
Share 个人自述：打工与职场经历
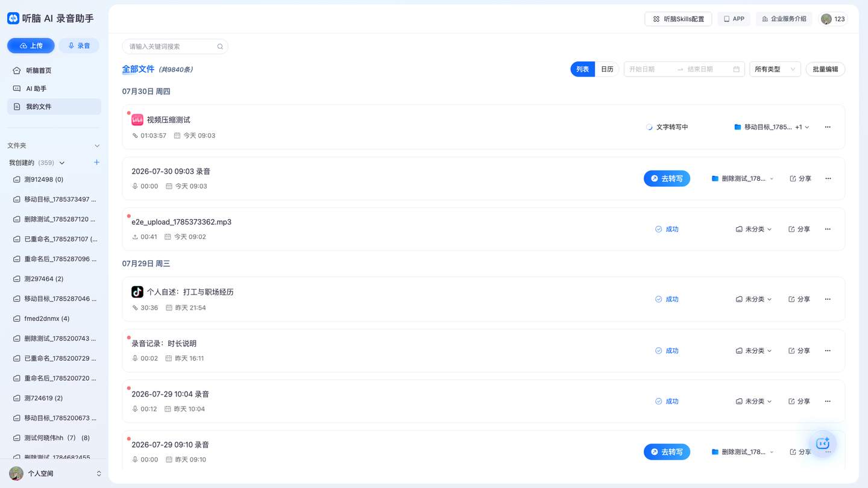(799, 299)
